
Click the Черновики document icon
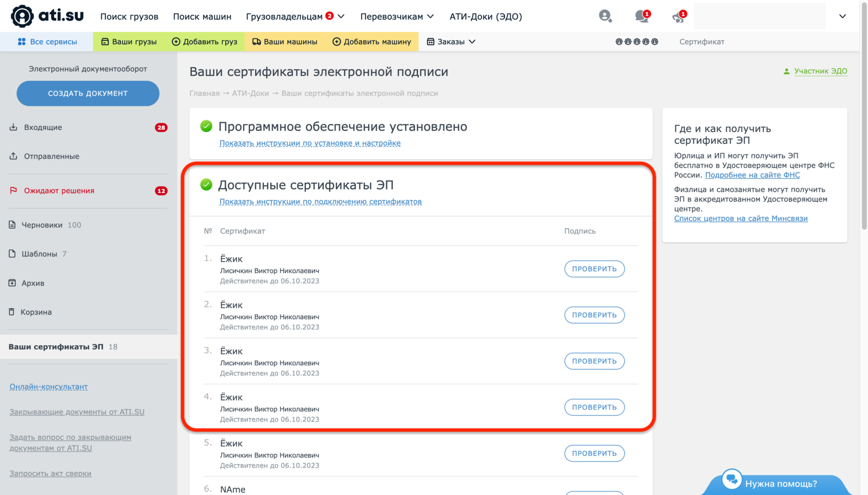click(x=12, y=225)
